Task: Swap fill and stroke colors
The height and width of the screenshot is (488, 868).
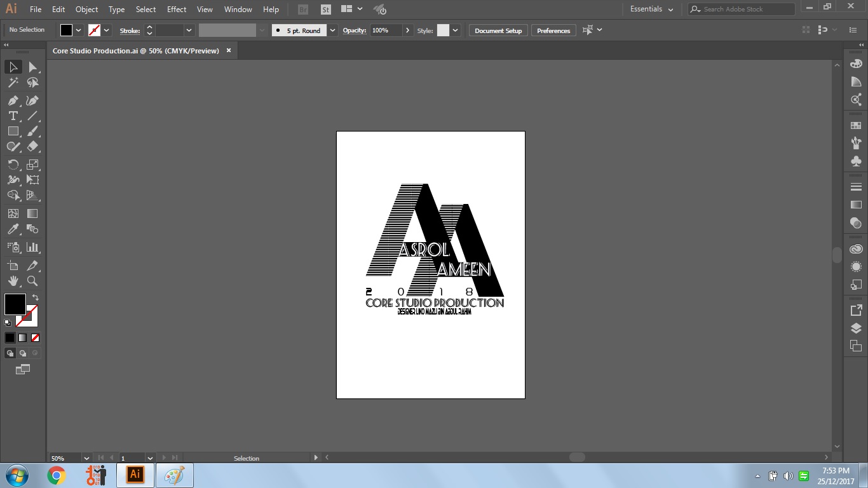Action: (36, 297)
